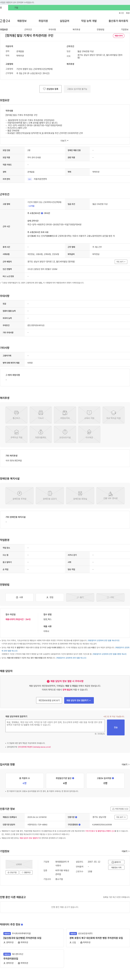This screenshot has width=130, height=980.
Task: Click the 건물 내부 경사로 ramp icon
Action: 110,496
